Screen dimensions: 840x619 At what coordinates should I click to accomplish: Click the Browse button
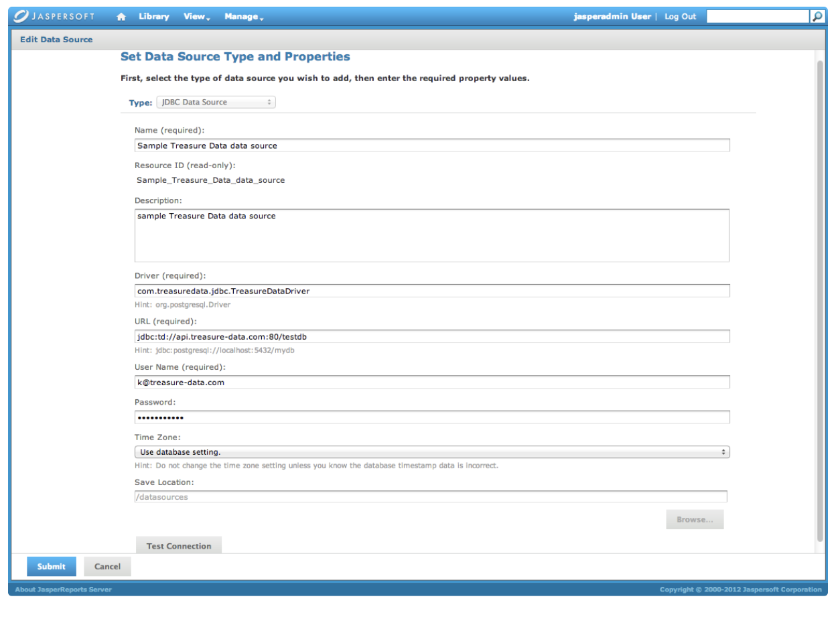[695, 519]
